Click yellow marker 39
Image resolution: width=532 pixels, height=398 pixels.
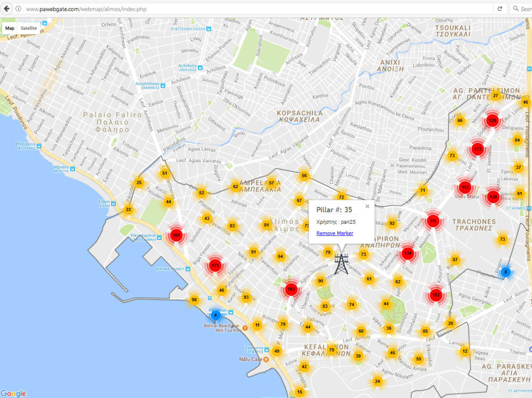pos(358,355)
